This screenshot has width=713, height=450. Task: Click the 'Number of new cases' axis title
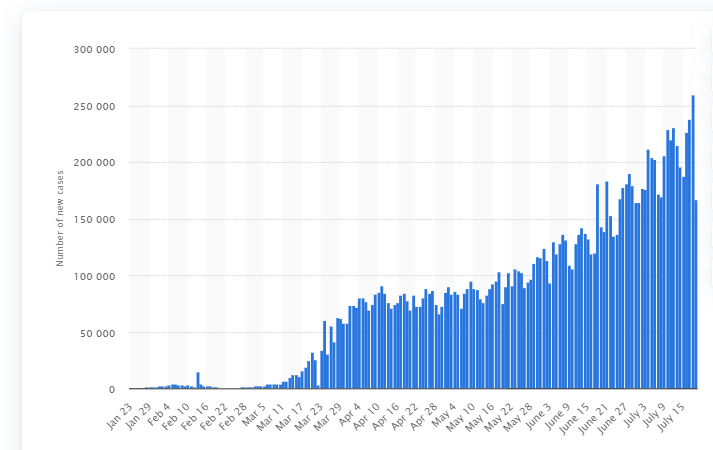pyautogui.click(x=60, y=218)
